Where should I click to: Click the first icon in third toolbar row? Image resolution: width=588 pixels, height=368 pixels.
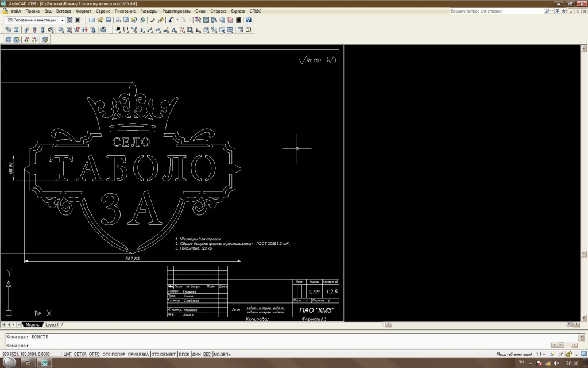point(8,39)
